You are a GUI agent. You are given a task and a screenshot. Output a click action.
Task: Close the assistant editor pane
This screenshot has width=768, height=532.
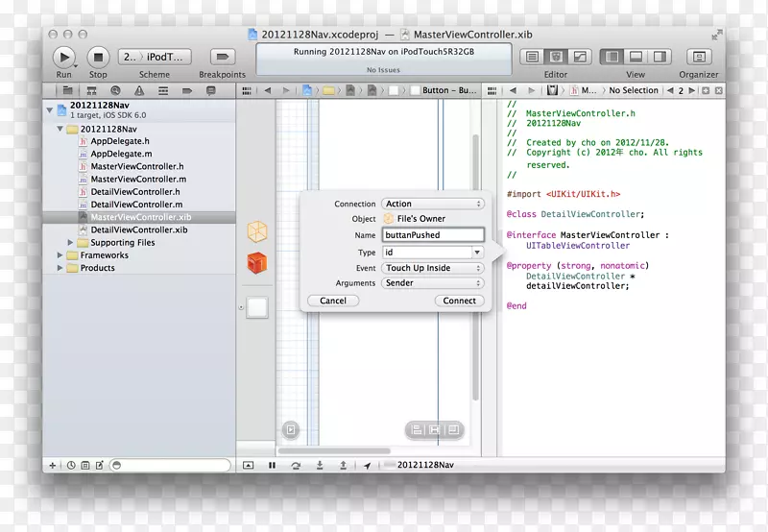(x=718, y=90)
